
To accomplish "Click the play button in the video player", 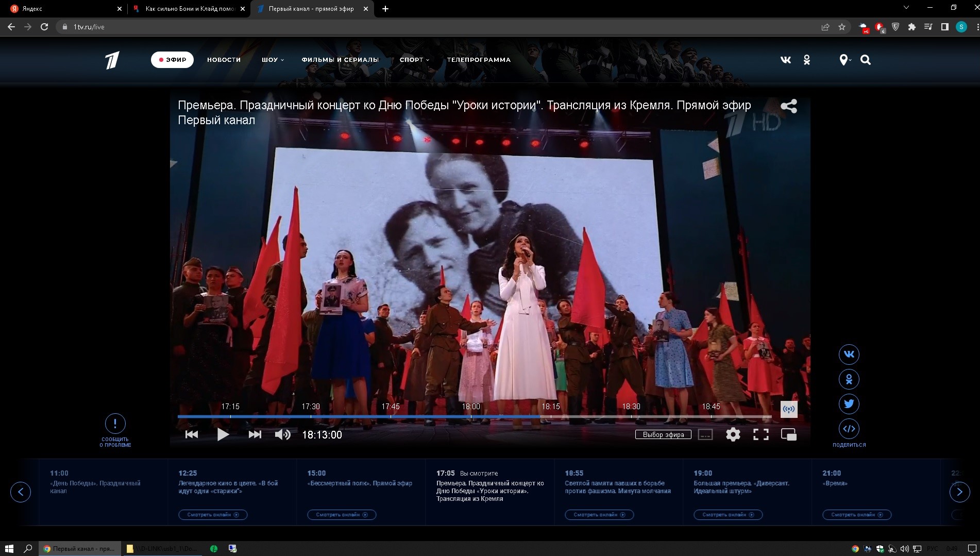I will (223, 434).
